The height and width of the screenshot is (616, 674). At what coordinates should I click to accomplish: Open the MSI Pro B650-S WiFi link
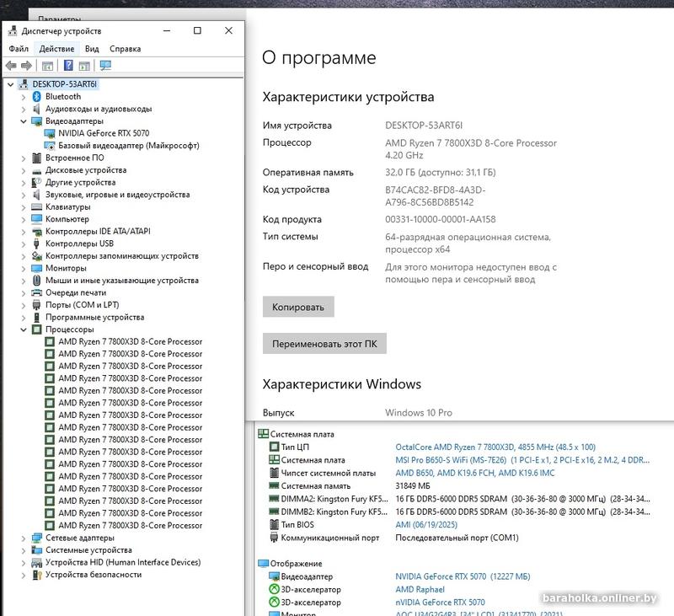pyautogui.click(x=451, y=460)
